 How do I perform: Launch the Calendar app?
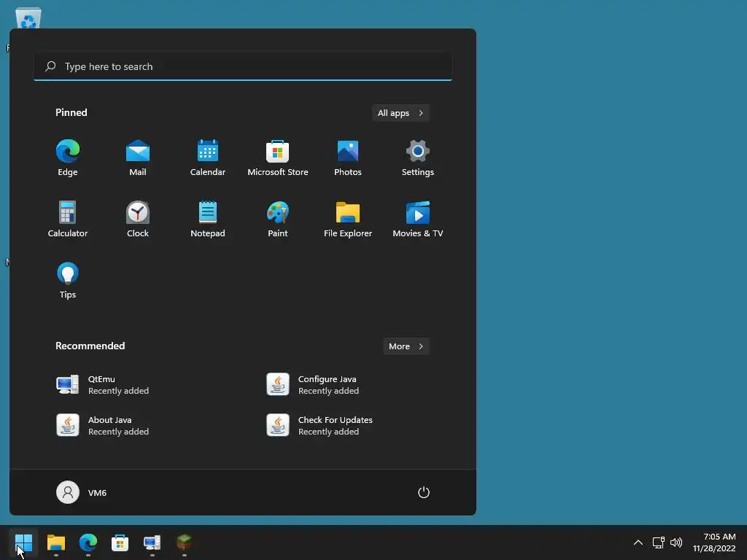coord(208,158)
